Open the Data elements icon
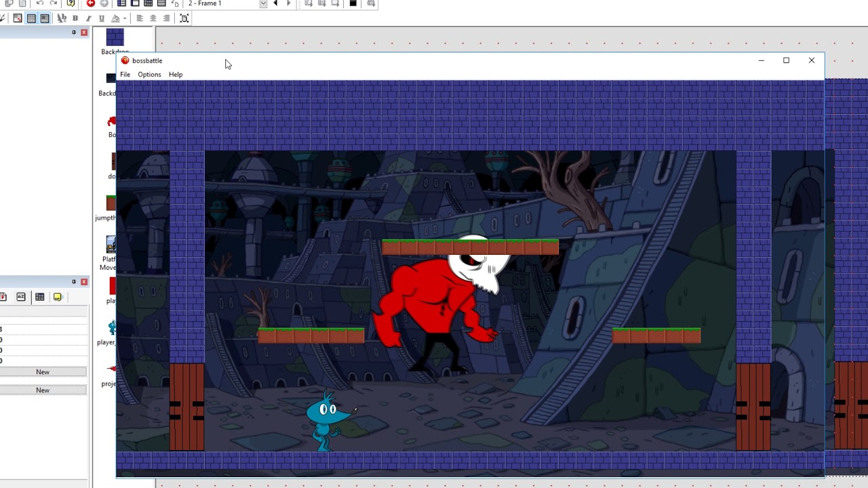Image resolution: width=868 pixels, height=488 pixels. (x=175, y=3)
